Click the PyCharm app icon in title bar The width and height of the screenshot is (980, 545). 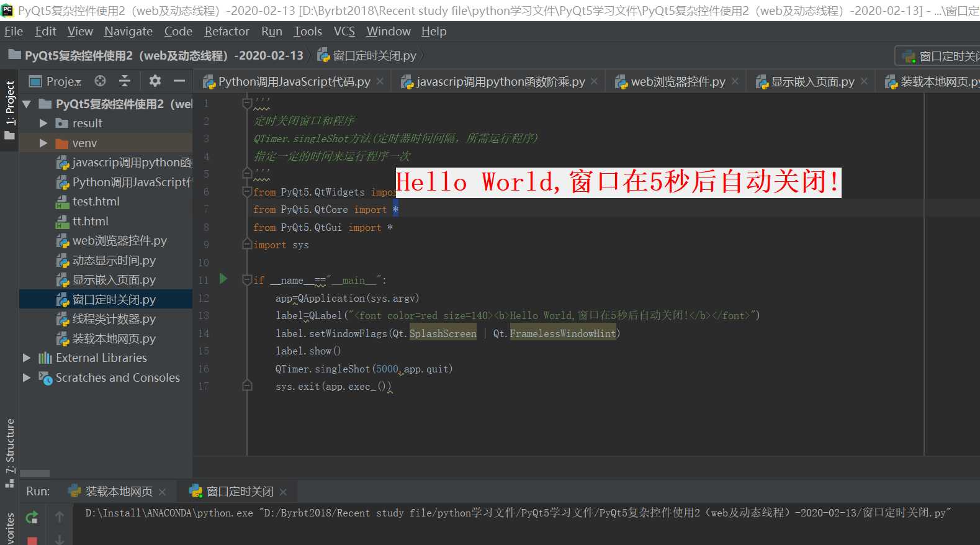click(x=7, y=10)
